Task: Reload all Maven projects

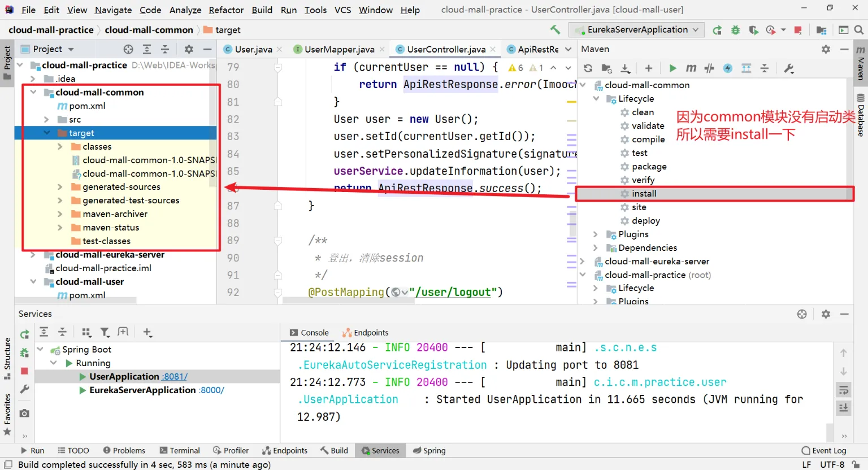Action: tap(588, 68)
